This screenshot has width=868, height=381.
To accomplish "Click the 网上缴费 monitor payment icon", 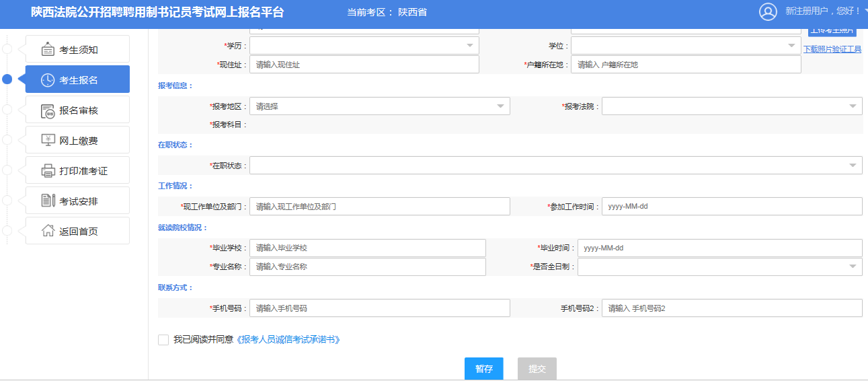I will (48, 140).
